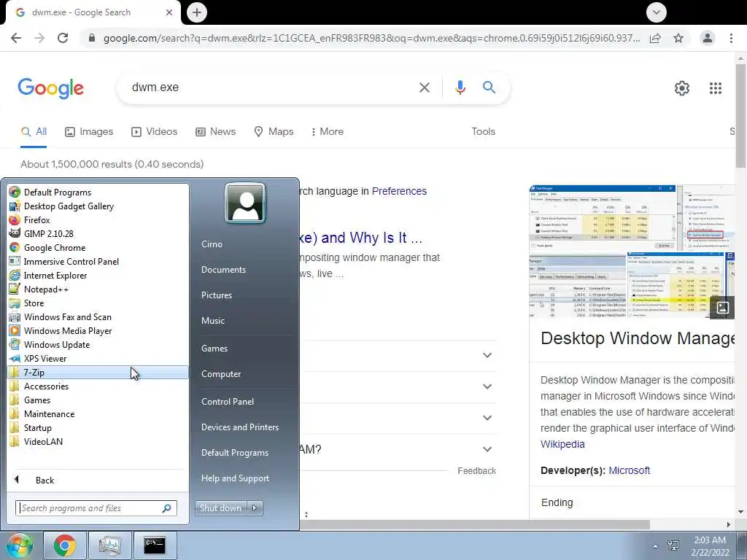
Task: Launch Desktop Gadget Gallery from the program list
Action: tap(98, 206)
